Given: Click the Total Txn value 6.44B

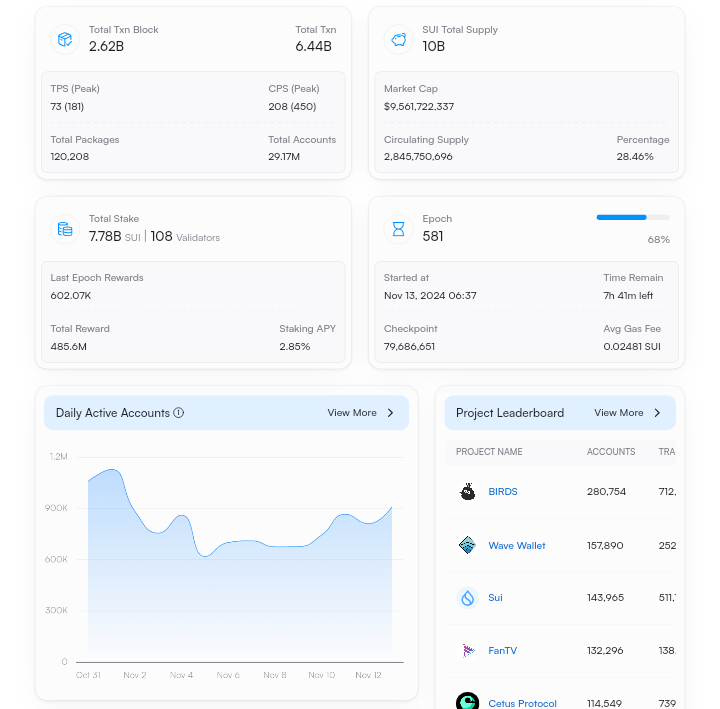Looking at the screenshot, I should coord(313,46).
